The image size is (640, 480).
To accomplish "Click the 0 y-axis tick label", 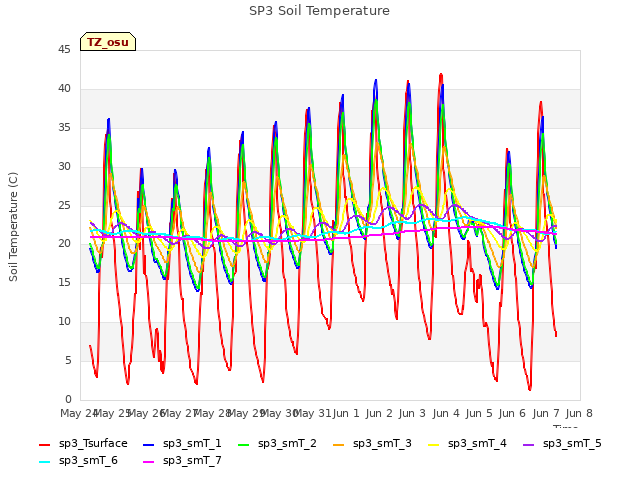I will tap(68, 399).
